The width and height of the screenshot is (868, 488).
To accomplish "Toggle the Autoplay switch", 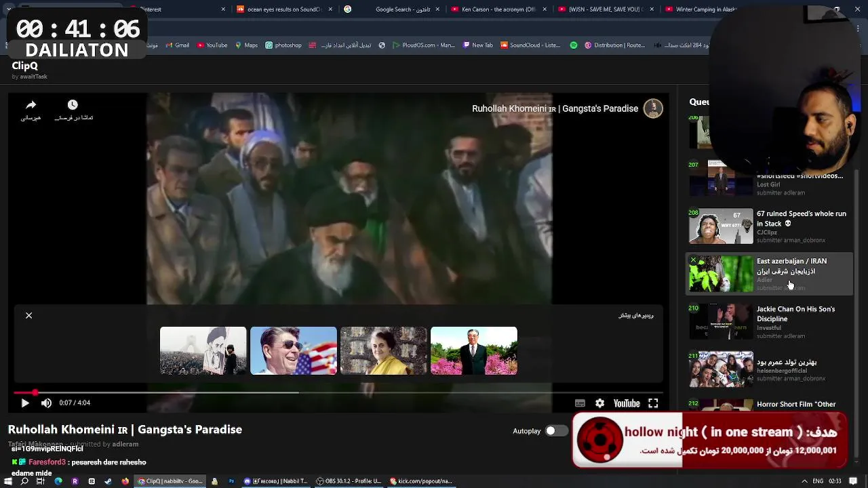I will pos(555,431).
